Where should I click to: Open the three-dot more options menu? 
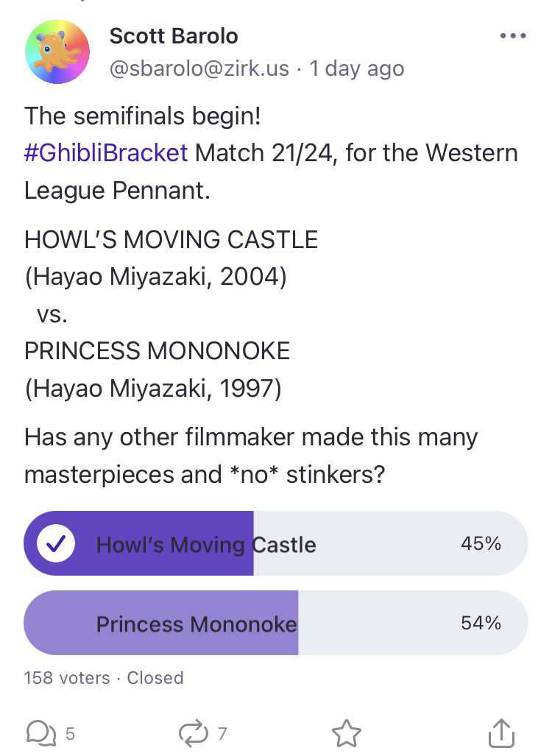pos(513,35)
